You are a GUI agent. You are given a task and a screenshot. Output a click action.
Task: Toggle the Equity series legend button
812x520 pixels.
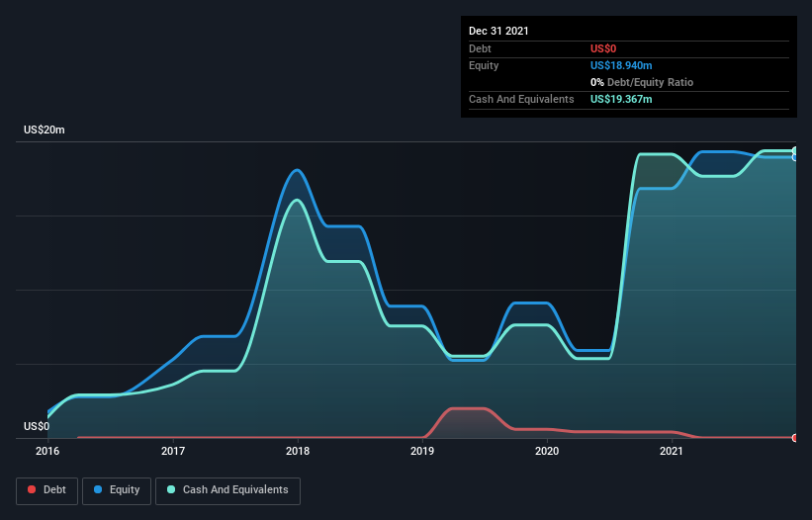point(117,490)
